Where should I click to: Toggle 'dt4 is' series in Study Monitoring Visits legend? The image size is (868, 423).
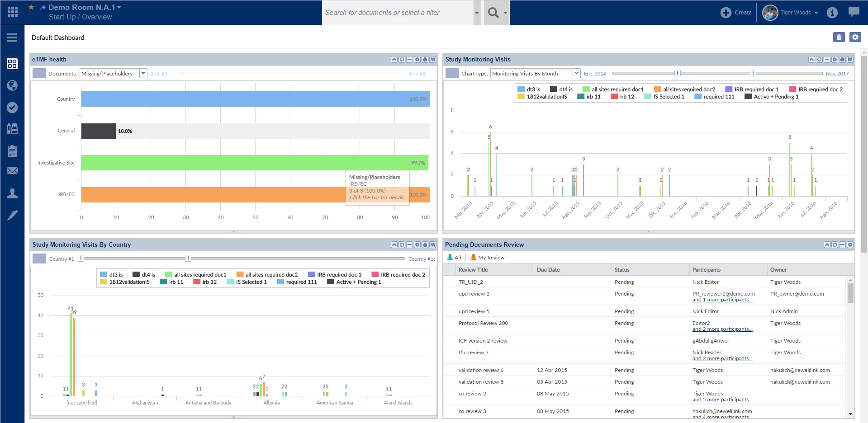(561, 89)
